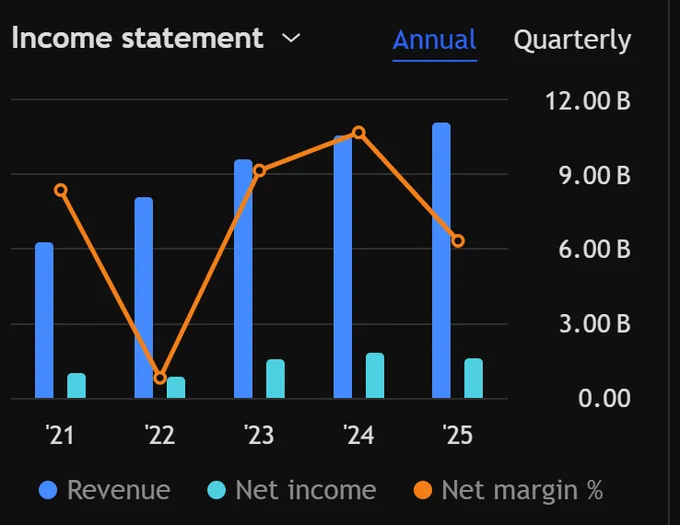This screenshot has width=680, height=525.
Task: Select the '24 revenue bar
Action: pyautogui.click(x=343, y=267)
